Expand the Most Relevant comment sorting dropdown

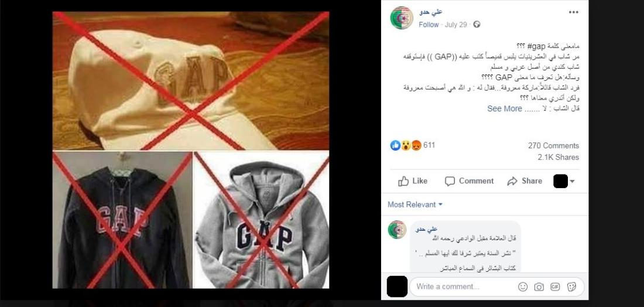(x=415, y=204)
